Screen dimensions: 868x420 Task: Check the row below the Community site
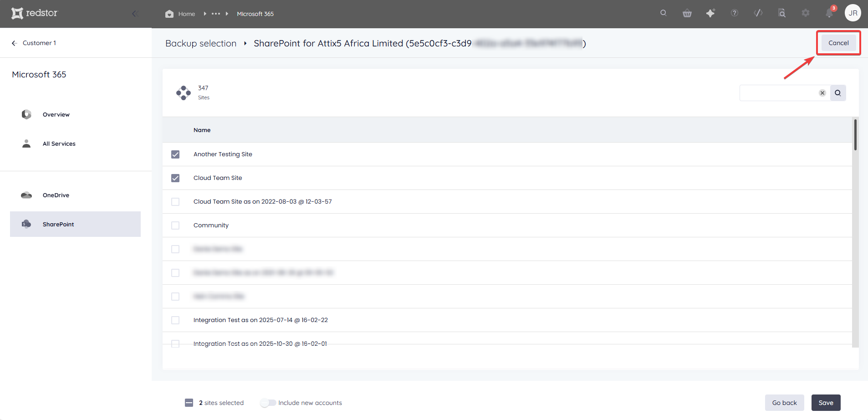[175, 249]
